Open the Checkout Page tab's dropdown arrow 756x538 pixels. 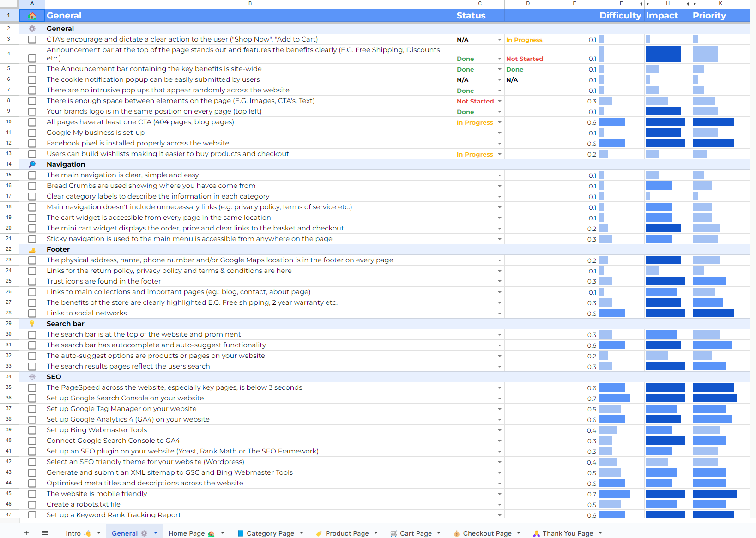519,533
